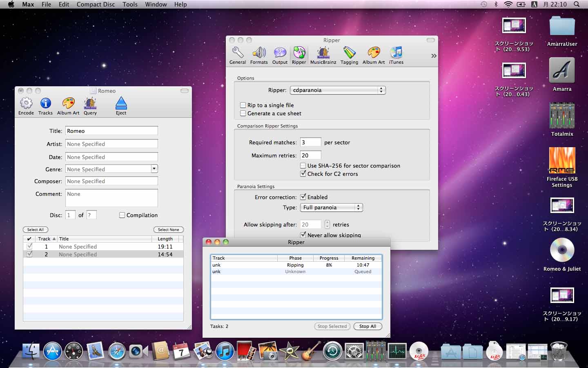Open the Trash in the Dock
The image size is (588, 368).
pos(559,351)
